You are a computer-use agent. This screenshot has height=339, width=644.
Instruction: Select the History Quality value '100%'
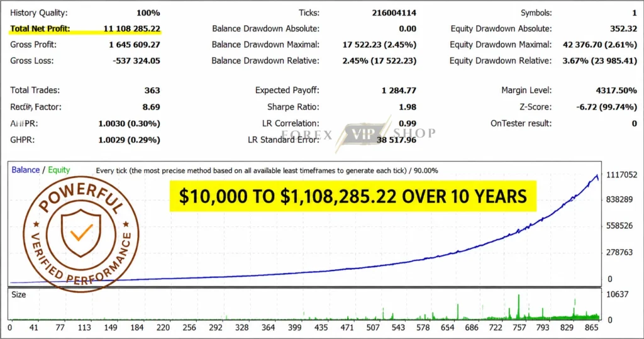click(x=148, y=13)
